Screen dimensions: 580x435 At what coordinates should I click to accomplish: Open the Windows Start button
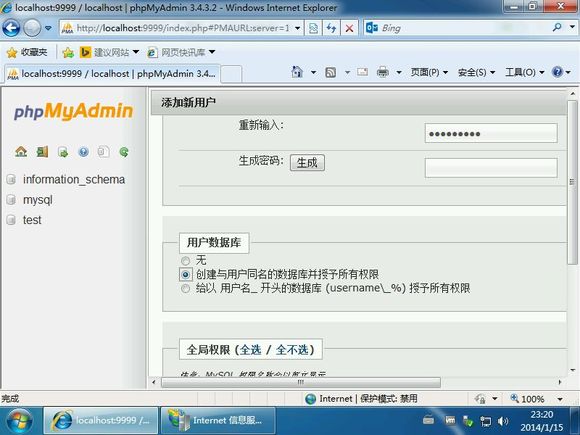coord(19,421)
